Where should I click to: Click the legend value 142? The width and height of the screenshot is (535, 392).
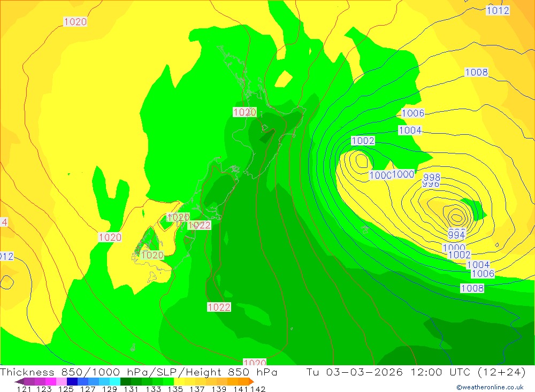(258, 389)
